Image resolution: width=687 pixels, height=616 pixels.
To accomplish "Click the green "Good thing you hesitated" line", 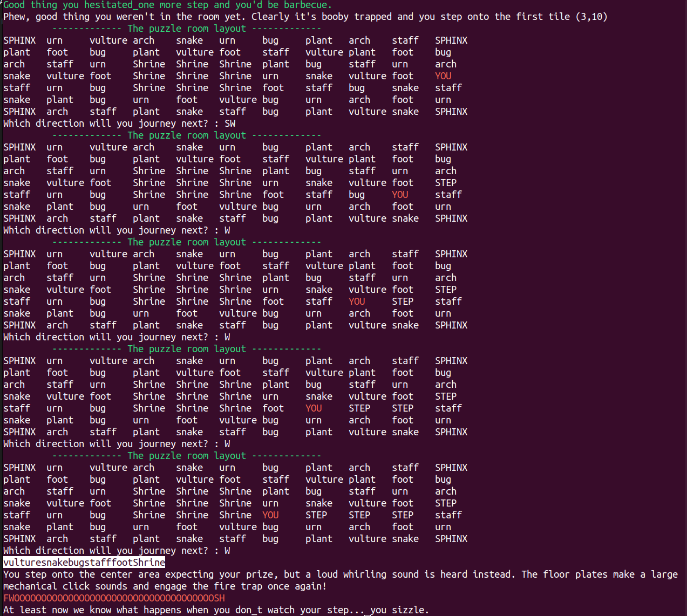I will pos(168,5).
